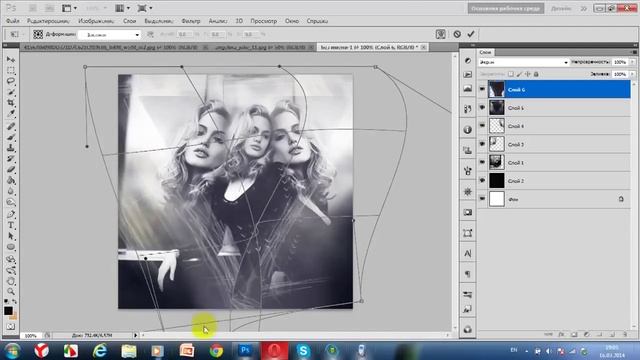Image resolution: width=640 pixels, height=360 pixels.
Task: Open the Info panel icon
Action: click(468, 130)
